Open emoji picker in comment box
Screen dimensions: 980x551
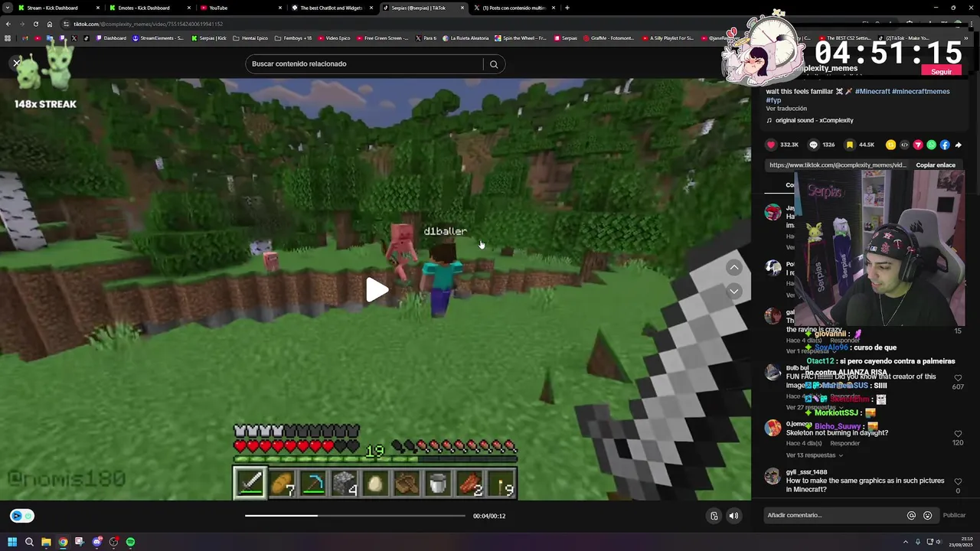click(927, 515)
